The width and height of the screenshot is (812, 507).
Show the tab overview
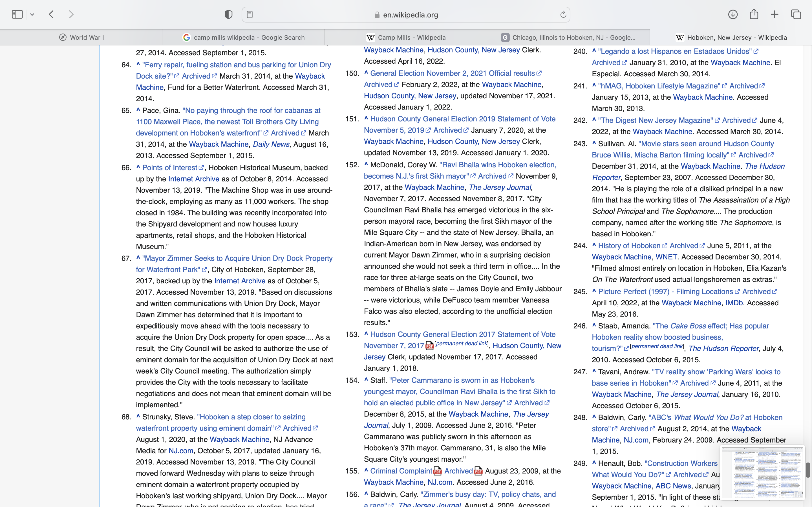pyautogui.click(x=796, y=14)
